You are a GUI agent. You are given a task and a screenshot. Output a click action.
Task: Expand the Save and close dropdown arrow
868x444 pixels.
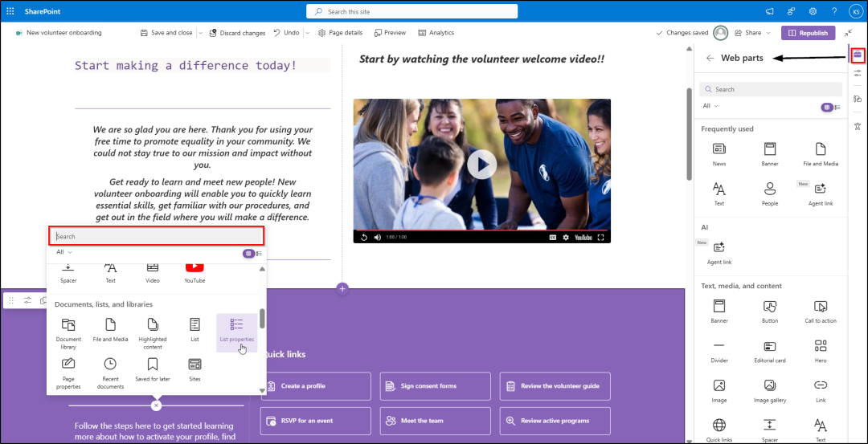click(200, 33)
